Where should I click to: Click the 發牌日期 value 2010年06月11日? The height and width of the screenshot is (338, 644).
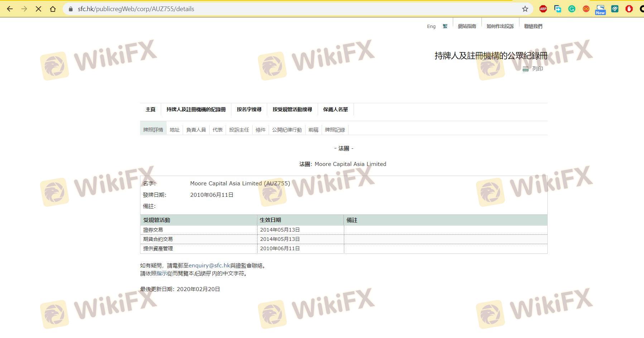[x=212, y=195]
